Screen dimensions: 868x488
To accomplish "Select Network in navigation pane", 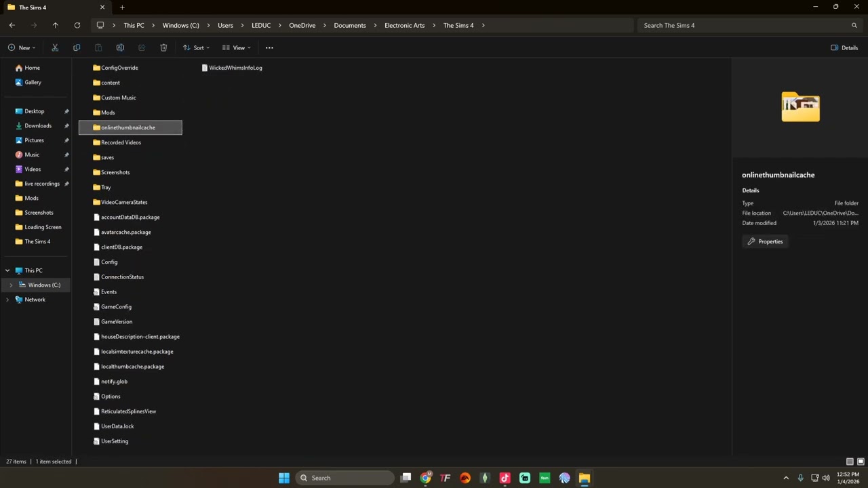I will [35, 300].
